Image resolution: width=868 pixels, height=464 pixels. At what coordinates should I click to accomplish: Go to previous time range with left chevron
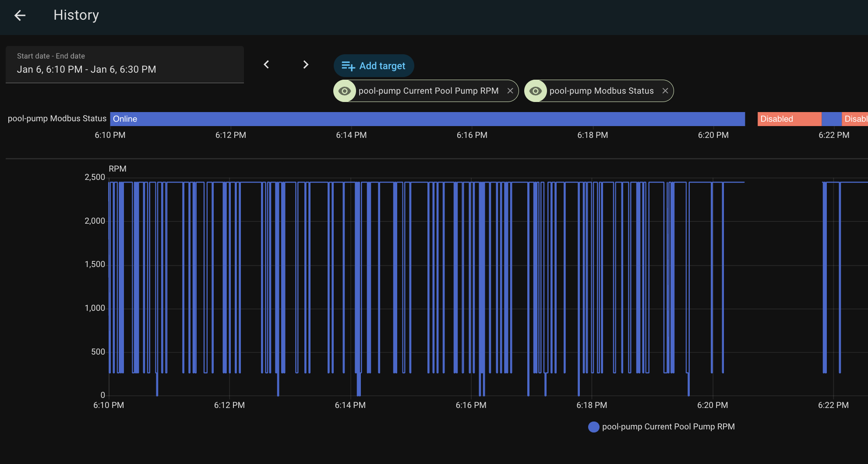[266, 65]
